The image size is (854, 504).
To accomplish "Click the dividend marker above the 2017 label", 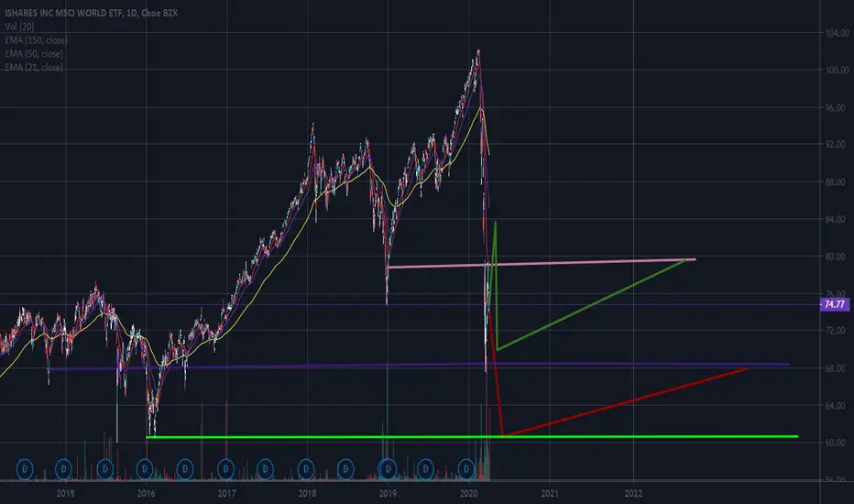I will (x=225, y=468).
